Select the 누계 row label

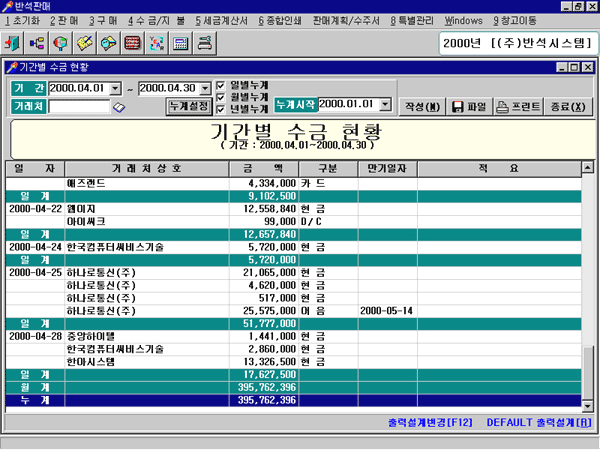click(35, 400)
